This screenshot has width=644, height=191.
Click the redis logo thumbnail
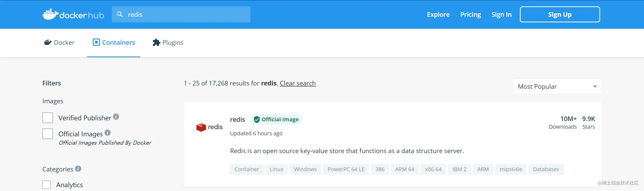(209, 127)
